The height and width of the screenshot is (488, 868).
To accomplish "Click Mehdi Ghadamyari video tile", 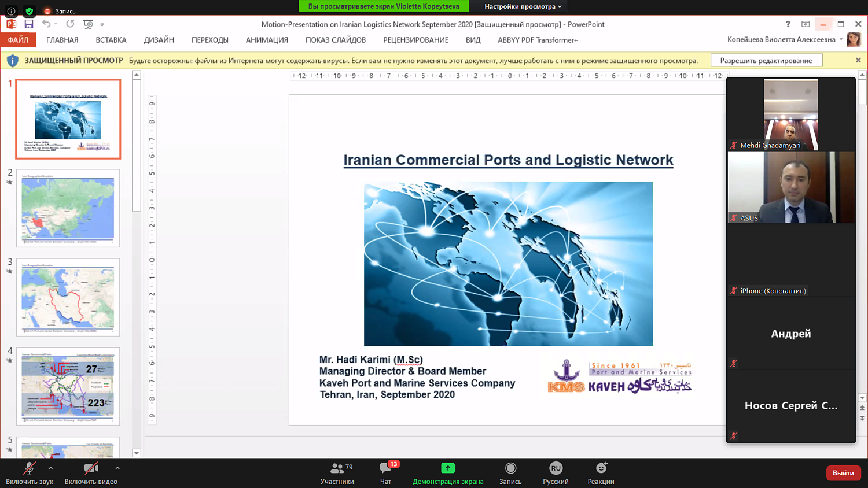I will [790, 114].
